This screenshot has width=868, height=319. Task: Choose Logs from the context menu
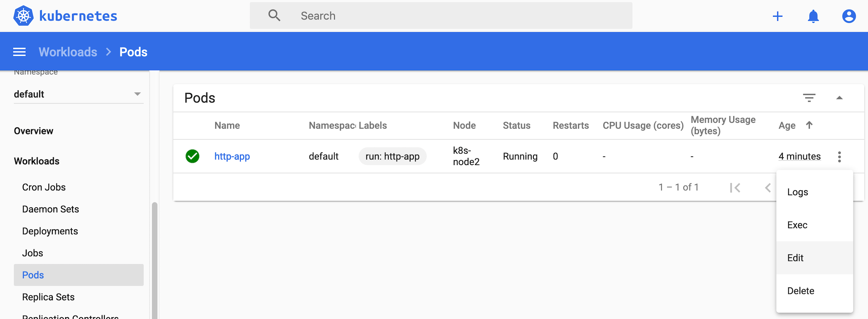[x=798, y=192]
